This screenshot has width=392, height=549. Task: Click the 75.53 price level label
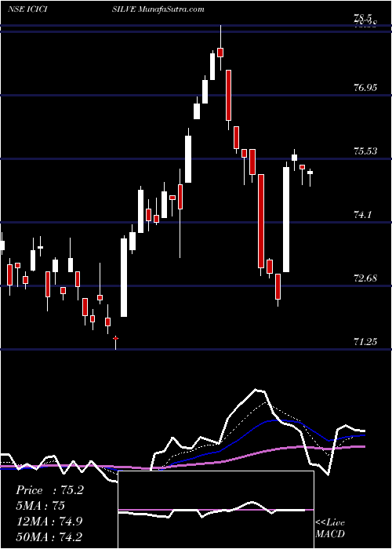365,151
